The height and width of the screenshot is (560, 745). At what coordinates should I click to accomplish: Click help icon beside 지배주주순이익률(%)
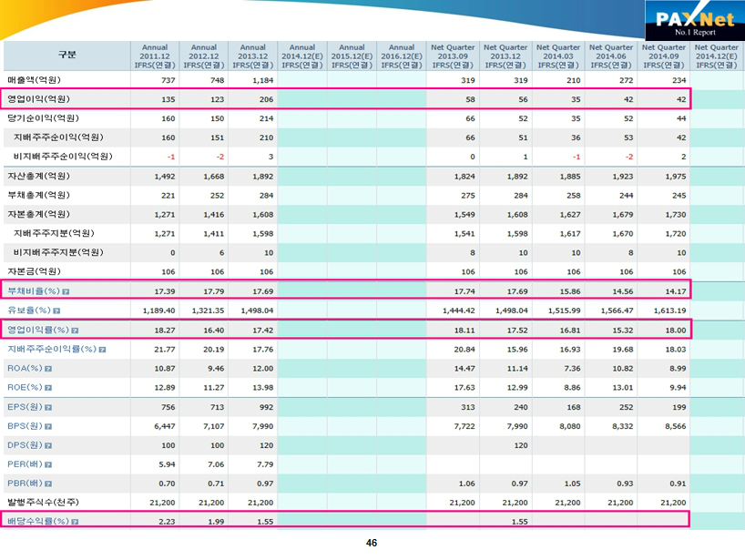[x=102, y=349]
